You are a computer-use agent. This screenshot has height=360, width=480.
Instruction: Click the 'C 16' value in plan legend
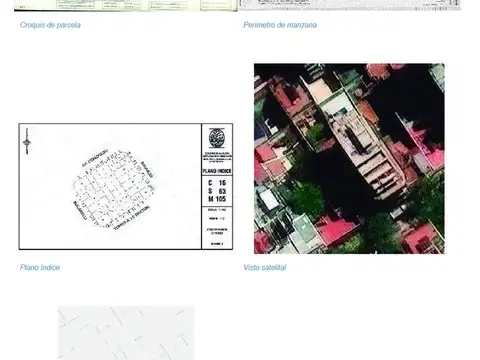[217, 183]
